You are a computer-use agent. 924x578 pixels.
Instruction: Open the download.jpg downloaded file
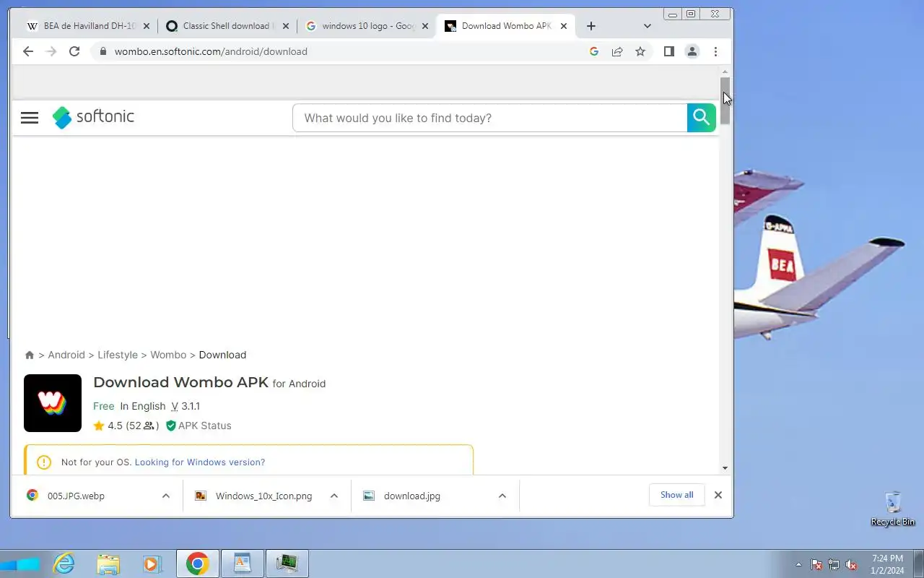pyautogui.click(x=412, y=496)
